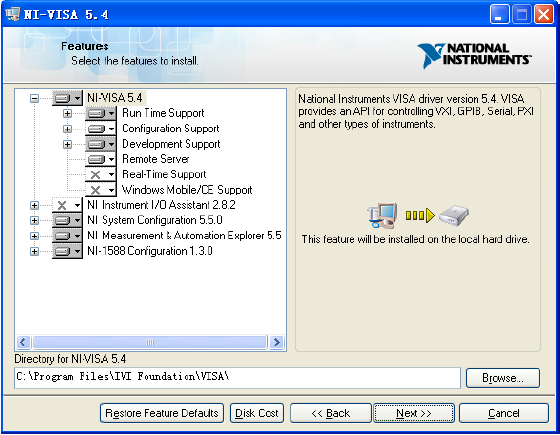
Task: Click the National Instruments logo
Action: click(474, 56)
